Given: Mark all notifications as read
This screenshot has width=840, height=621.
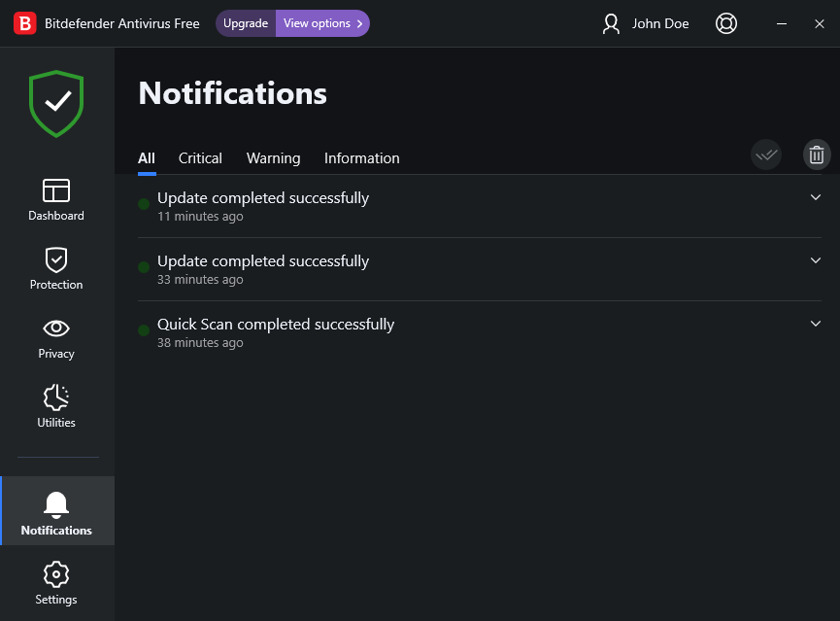Looking at the screenshot, I should point(766,155).
